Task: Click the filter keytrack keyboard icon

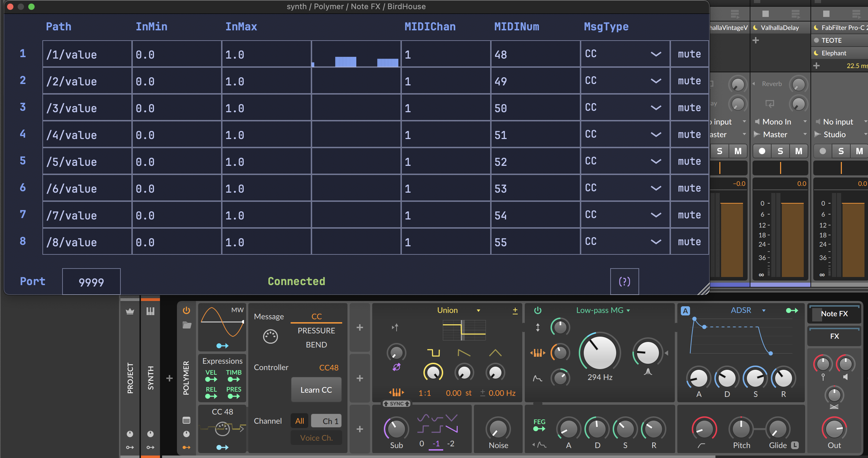Action: [x=537, y=353]
